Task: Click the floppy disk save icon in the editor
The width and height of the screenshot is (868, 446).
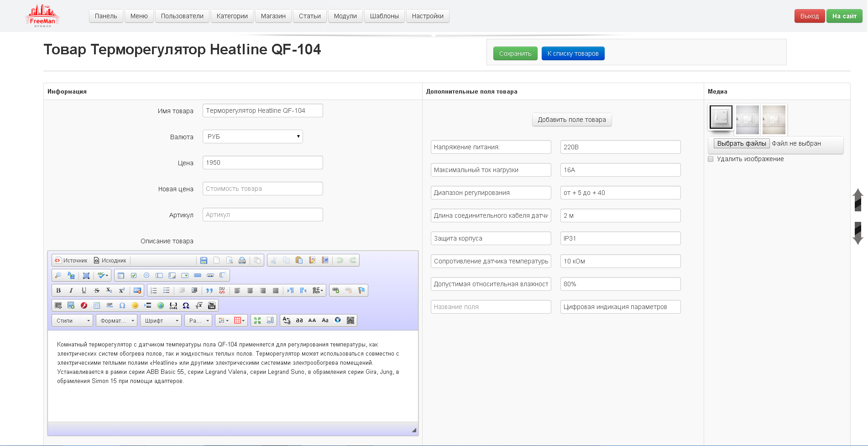Action: click(x=204, y=260)
